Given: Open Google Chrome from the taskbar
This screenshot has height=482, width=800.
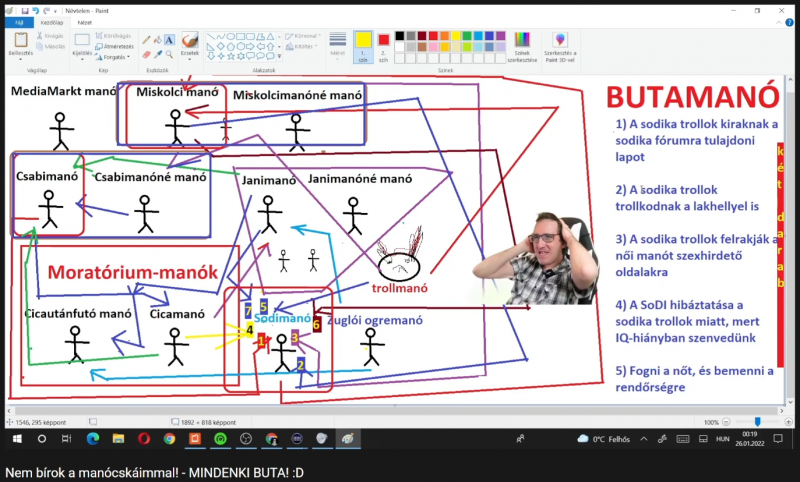Looking at the screenshot, I should pos(169,439).
